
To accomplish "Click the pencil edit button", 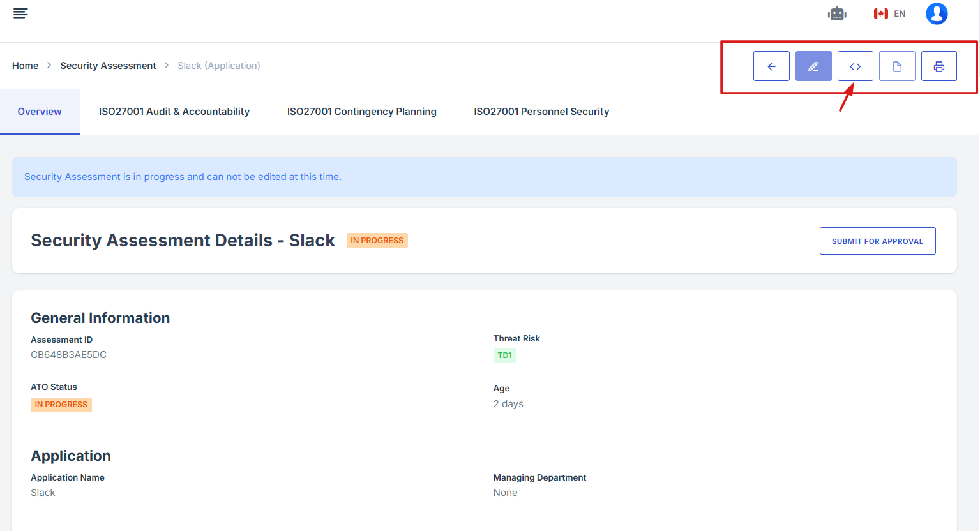I will click(x=813, y=66).
